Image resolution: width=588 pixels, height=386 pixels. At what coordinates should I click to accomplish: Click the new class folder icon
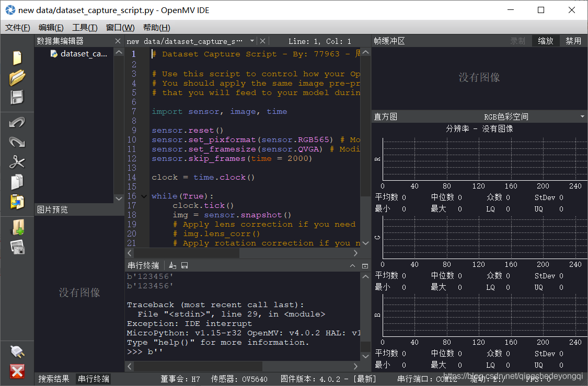[18, 227]
